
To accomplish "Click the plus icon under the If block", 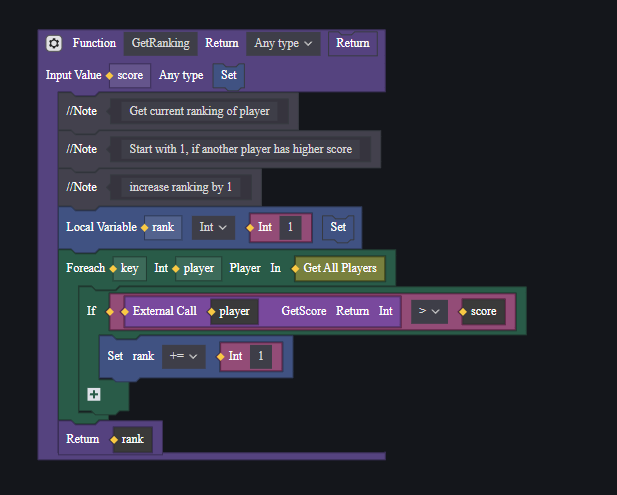I will [x=94, y=394].
